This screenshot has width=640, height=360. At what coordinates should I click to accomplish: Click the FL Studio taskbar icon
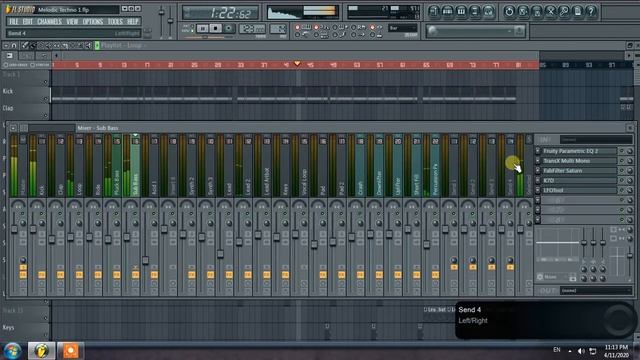point(41,351)
